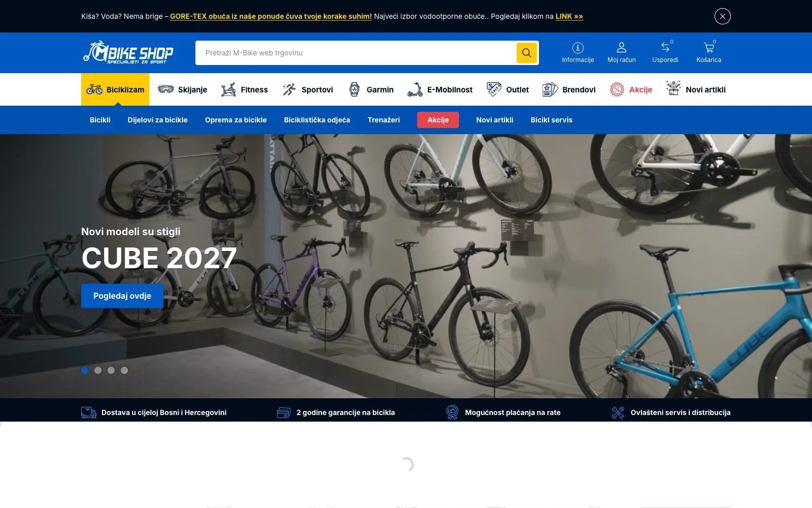
Task: Select the first carousel slide dot
Action: 85,370
